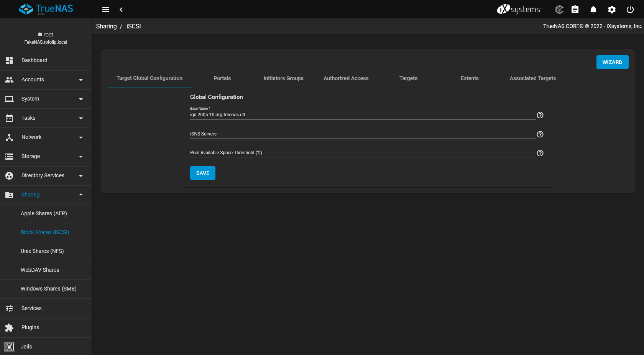Click the SAVE button

point(202,173)
